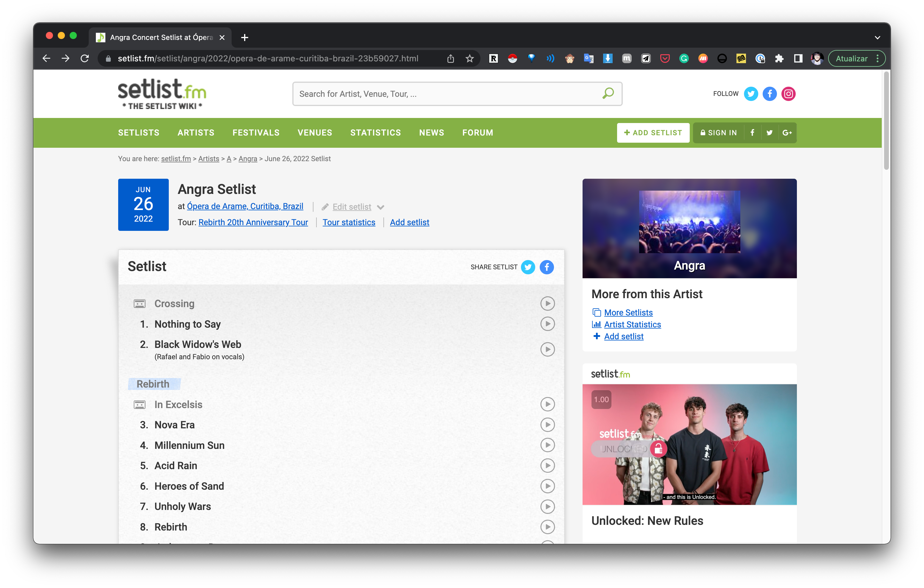This screenshot has height=588, width=924.
Task: Play Heroes of Sand track
Action: click(x=547, y=486)
